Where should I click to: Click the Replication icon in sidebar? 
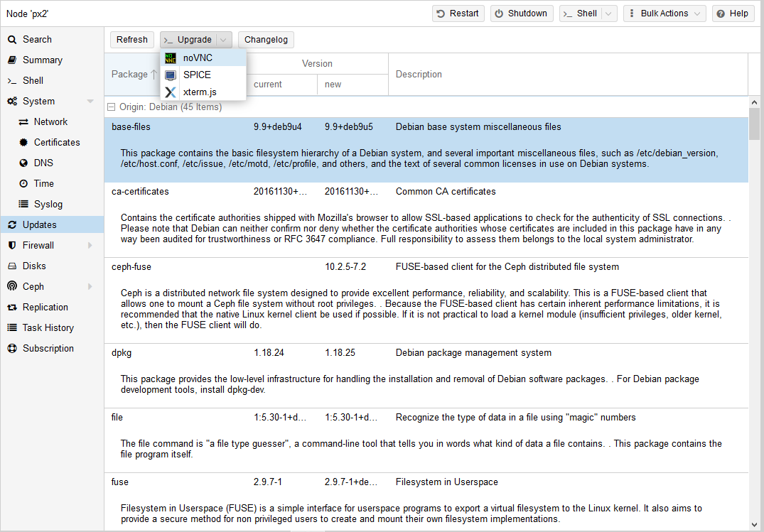pyautogui.click(x=11, y=307)
